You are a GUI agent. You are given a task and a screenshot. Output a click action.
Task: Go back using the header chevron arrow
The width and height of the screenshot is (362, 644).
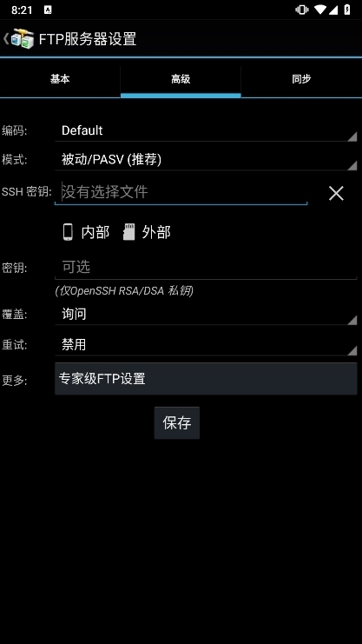5,38
